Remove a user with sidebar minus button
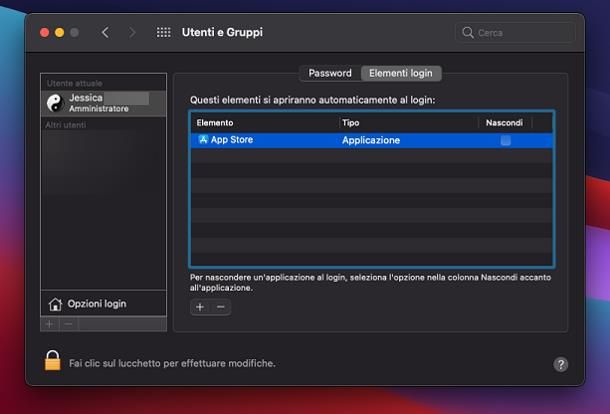The image size is (610, 414). pos(68,324)
